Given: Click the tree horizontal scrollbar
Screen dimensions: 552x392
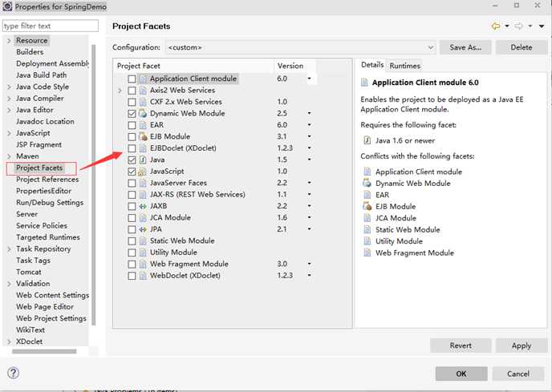Looking at the screenshot, I should coord(44,351).
